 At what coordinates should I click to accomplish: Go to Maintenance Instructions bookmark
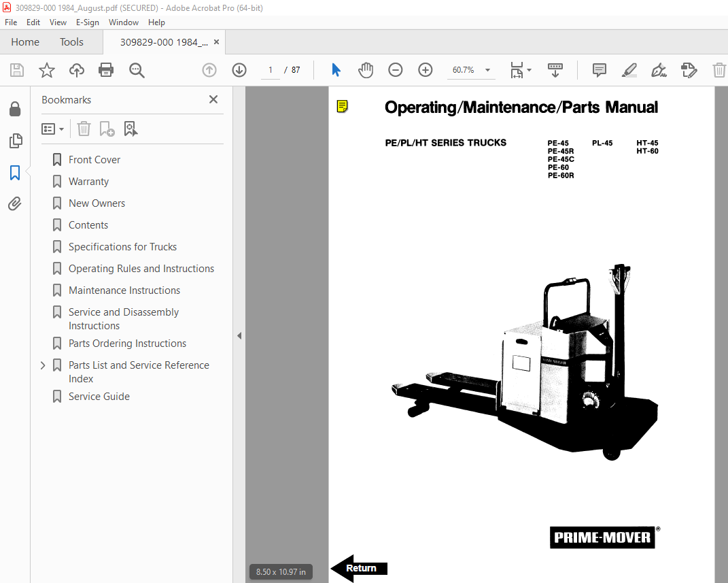tap(124, 290)
